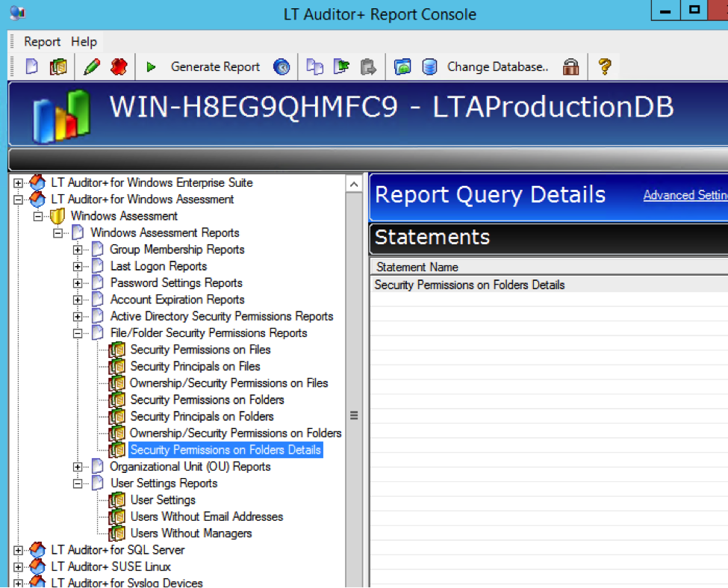Expand Account Expiration Reports
Viewport: 728px width, 588px height.
tap(78, 300)
